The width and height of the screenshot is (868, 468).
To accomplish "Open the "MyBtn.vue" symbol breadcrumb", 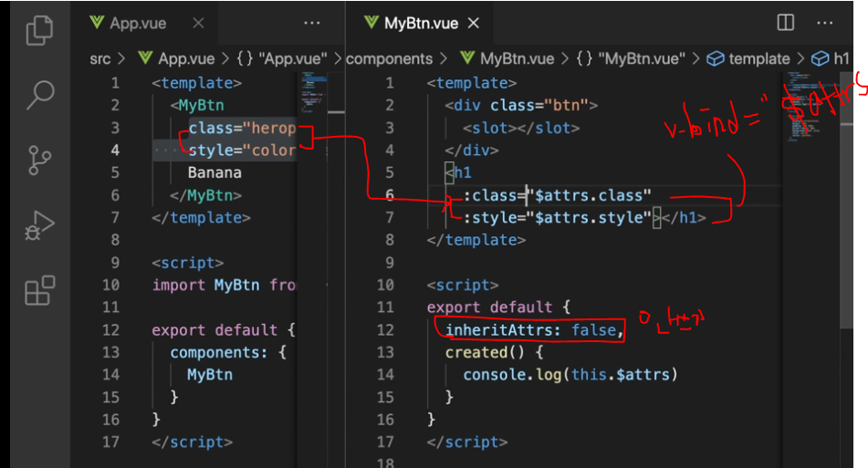I will [x=631, y=58].
